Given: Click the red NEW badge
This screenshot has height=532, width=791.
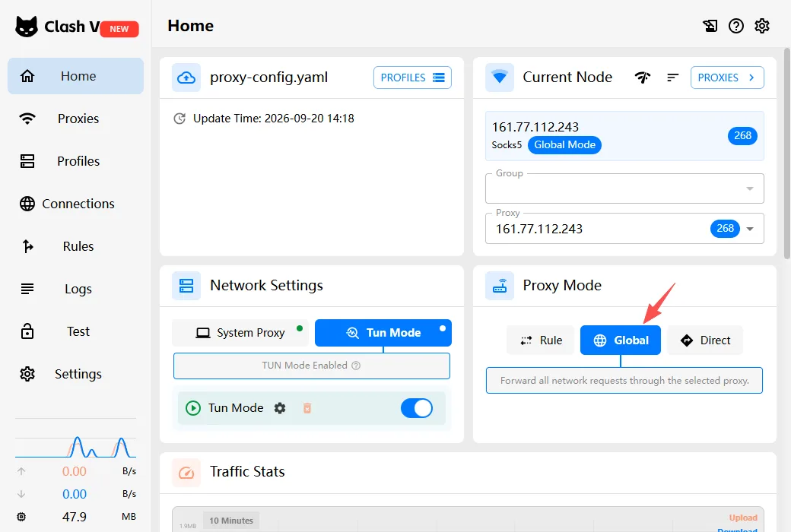Looking at the screenshot, I should [119, 29].
